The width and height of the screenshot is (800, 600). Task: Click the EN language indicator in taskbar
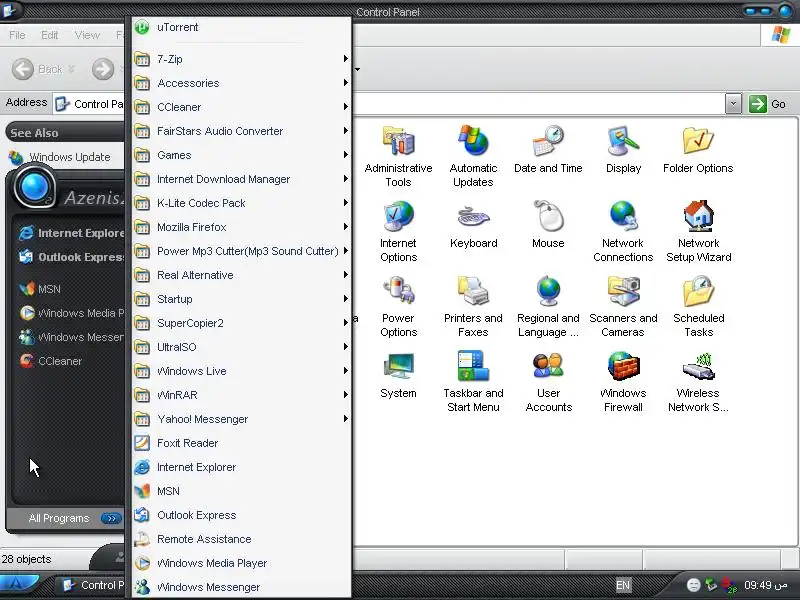coord(623,585)
